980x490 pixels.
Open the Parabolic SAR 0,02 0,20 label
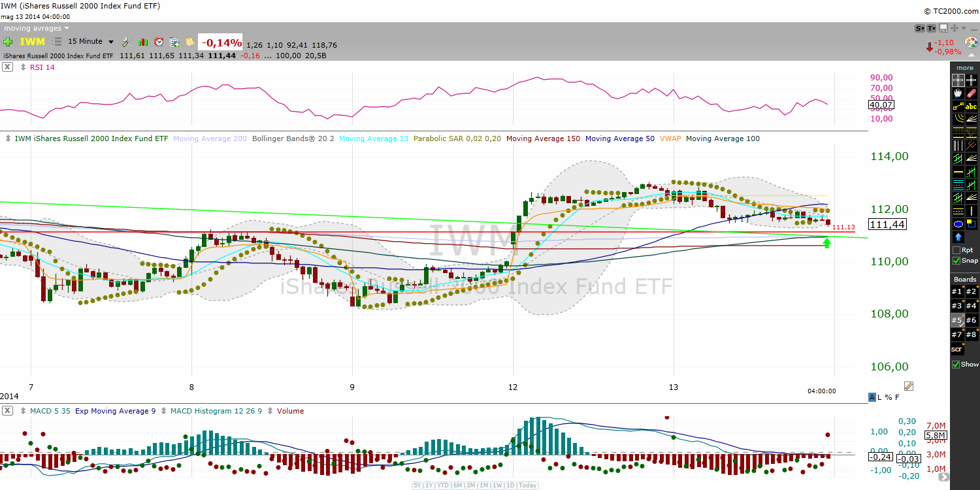458,139
